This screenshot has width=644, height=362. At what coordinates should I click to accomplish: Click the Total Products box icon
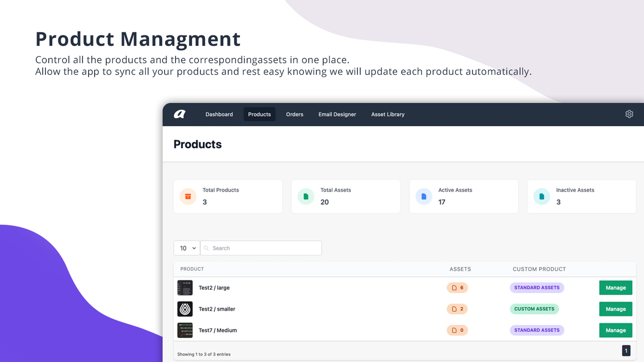click(x=188, y=197)
